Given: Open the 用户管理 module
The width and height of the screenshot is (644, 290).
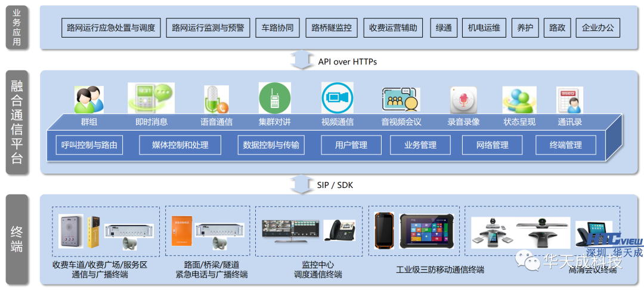Looking at the screenshot, I should coord(351,145).
